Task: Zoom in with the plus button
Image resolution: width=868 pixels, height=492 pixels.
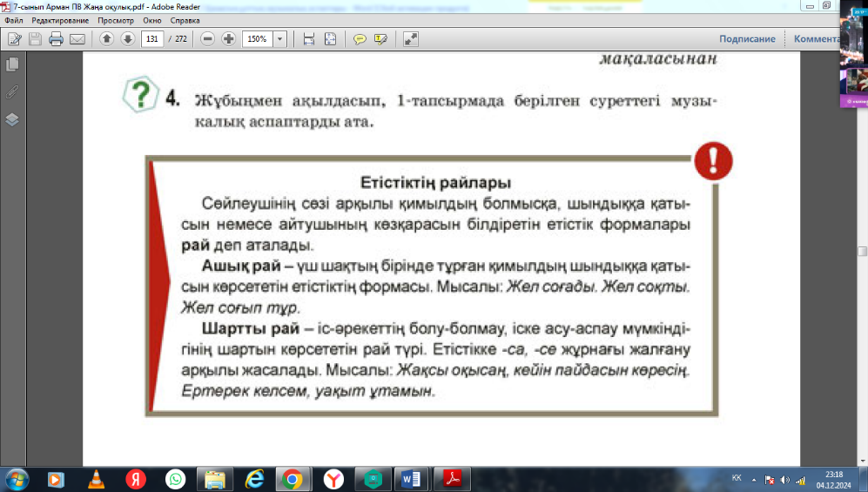Action: 229,38
